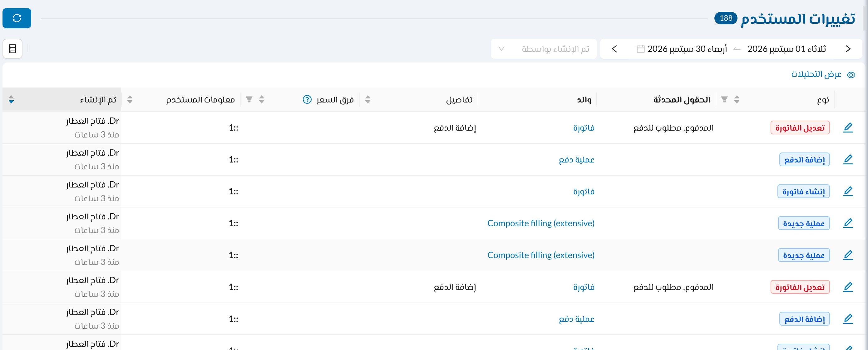This screenshot has width=868, height=350.
Task: Go to the previous date range arrow
Action: 848,49
